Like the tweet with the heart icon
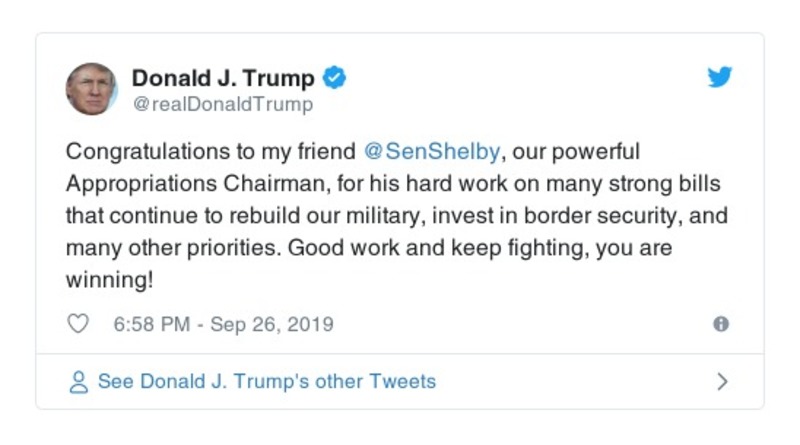This screenshot has width=800, height=445. click(x=78, y=324)
